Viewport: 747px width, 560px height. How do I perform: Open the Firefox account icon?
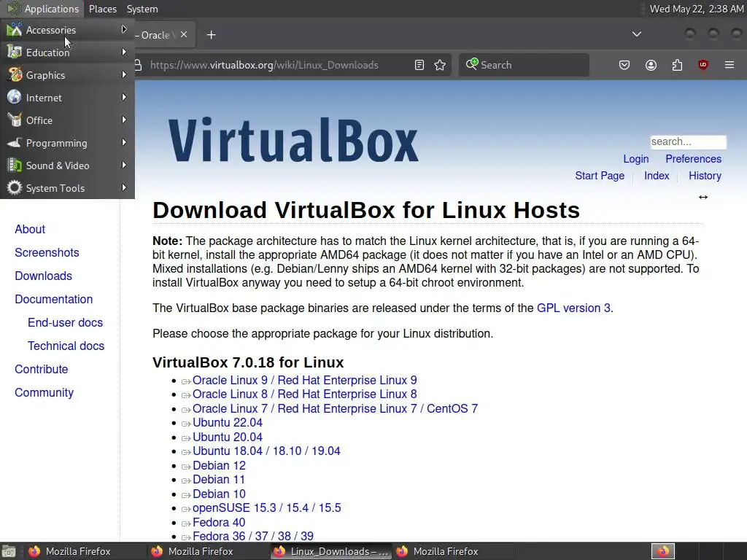pyautogui.click(x=651, y=65)
